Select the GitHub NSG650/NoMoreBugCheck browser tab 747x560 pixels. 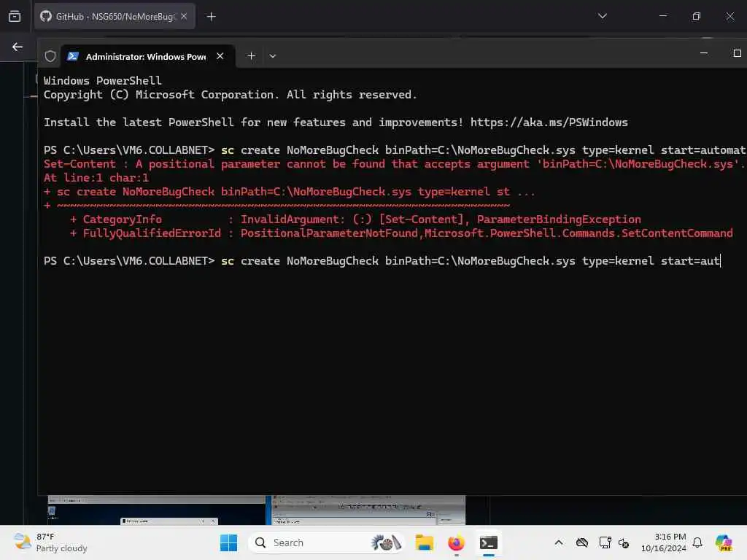(x=115, y=16)
